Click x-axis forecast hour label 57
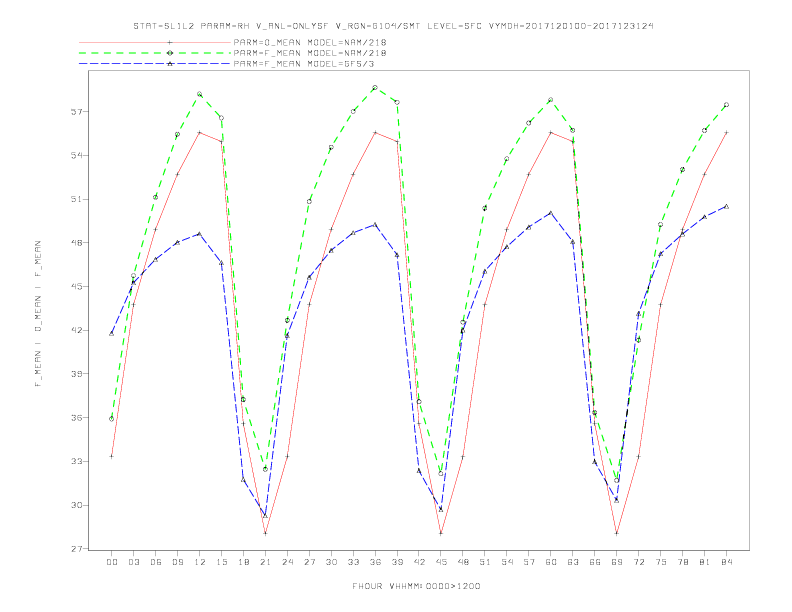The image size is (792, 612). [x=529, y=562]
